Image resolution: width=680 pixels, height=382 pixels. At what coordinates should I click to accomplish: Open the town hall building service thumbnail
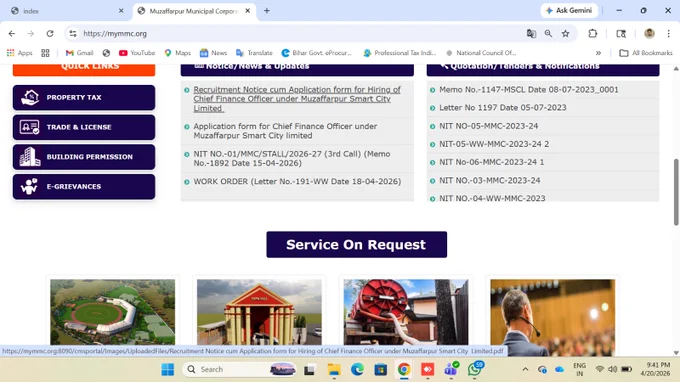click(259, 312)
